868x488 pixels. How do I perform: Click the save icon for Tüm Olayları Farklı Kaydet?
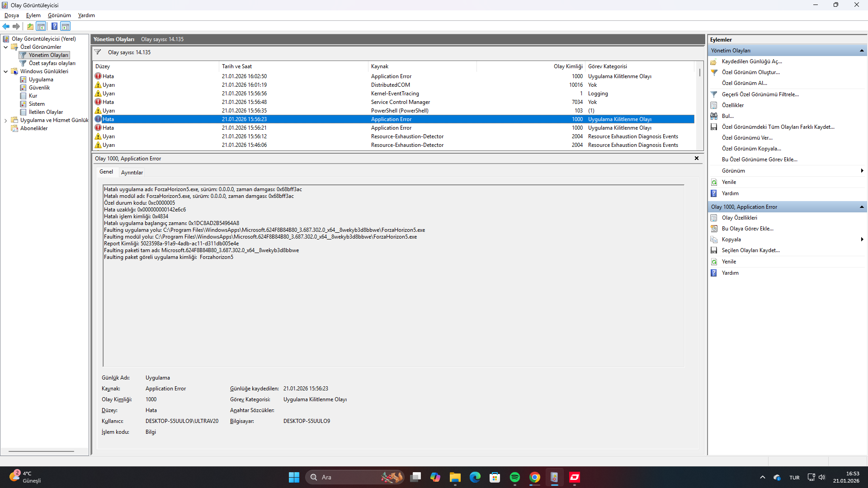714,127
